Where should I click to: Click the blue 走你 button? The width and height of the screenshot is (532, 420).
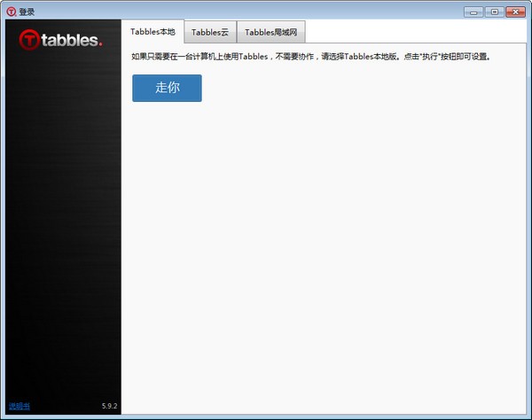pyautogui.click(x=167, y=88)
